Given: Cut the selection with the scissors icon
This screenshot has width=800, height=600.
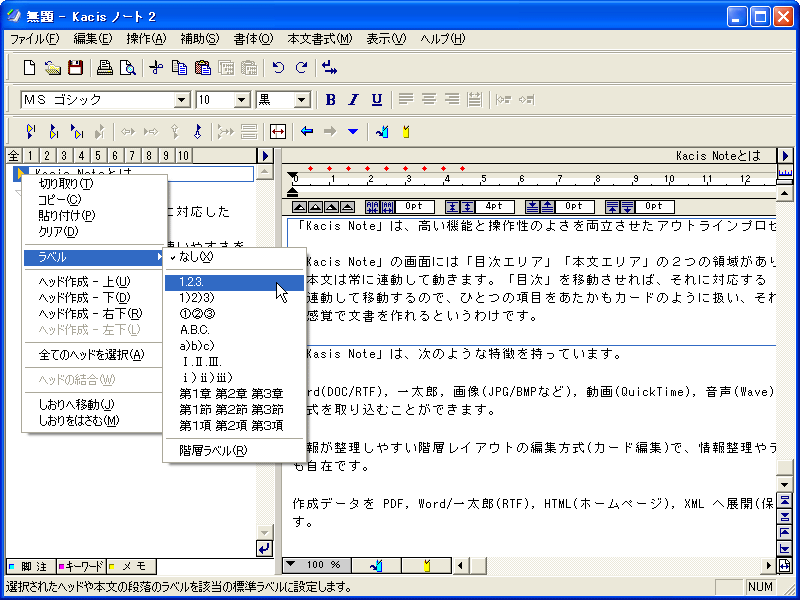Looking at the screenshot, I should 156,67.
